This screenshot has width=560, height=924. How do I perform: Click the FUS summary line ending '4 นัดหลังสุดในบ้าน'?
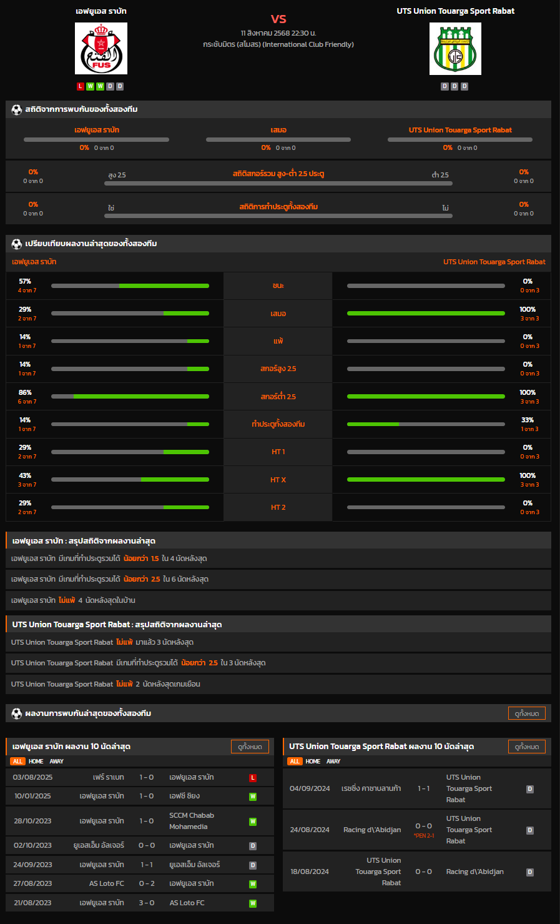pyautogui.click(x=278, y=600)
